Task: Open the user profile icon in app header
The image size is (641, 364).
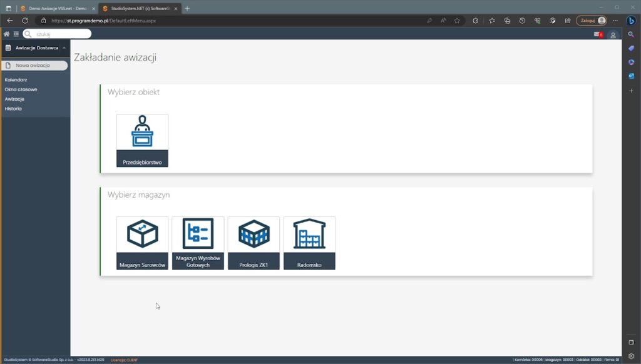Action: tap(613, 34)
